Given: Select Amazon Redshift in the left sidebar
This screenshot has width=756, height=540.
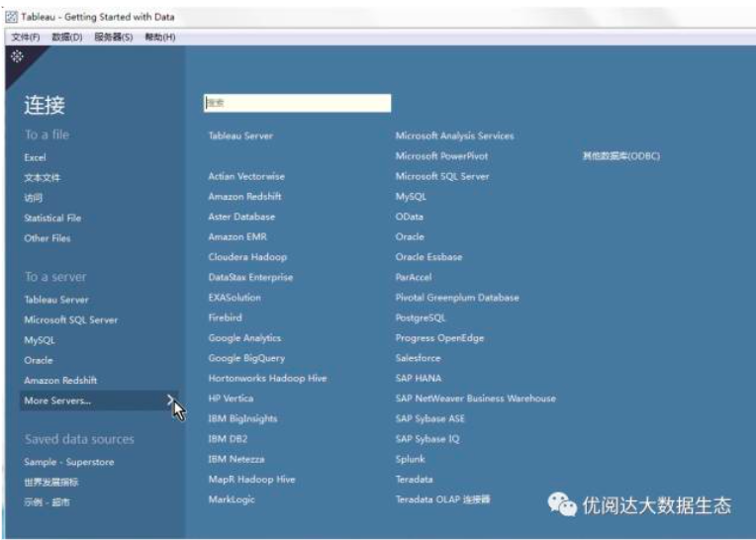Looking at the screenshot, I should (60, 381).
